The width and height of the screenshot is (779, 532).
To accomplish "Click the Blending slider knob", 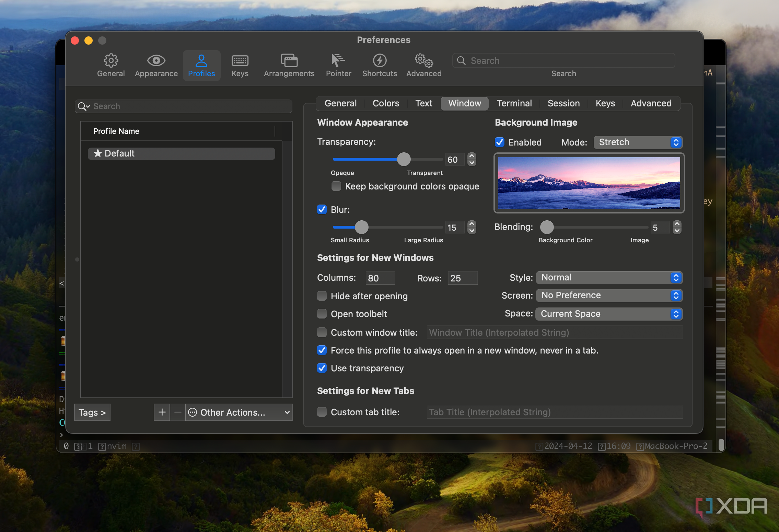I will coord(547,228).
